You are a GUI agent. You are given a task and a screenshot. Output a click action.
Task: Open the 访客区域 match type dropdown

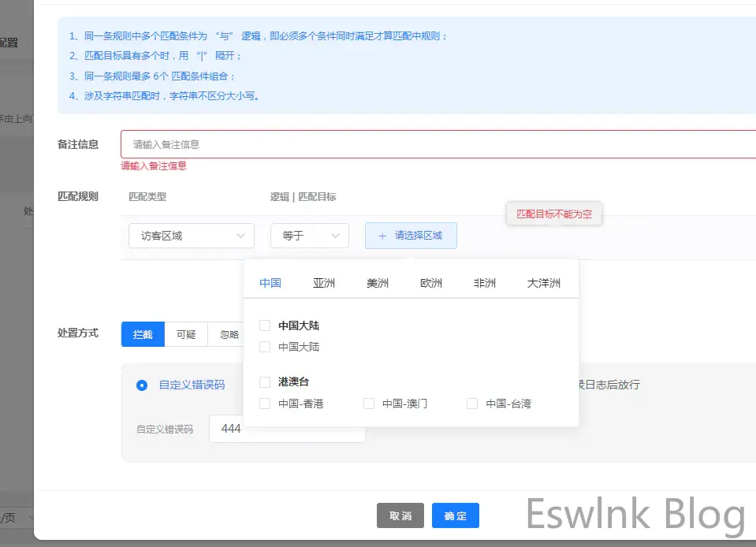[191, 236]
